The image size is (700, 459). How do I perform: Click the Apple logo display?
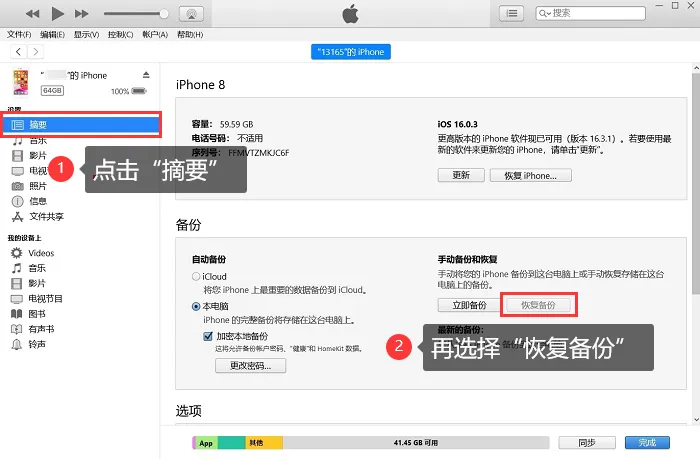(350, 14)
